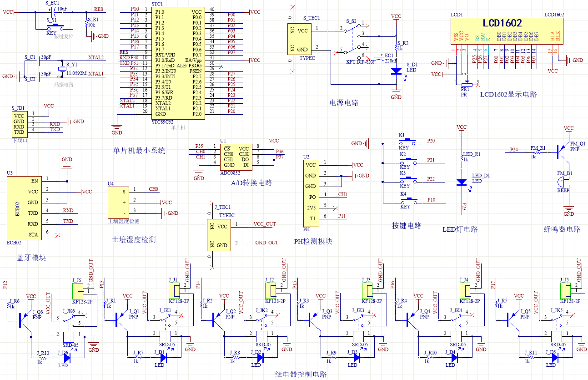Click the 按键电路 section label
Image resolution: width=588 pixels, height=380 pixels.
407,225
